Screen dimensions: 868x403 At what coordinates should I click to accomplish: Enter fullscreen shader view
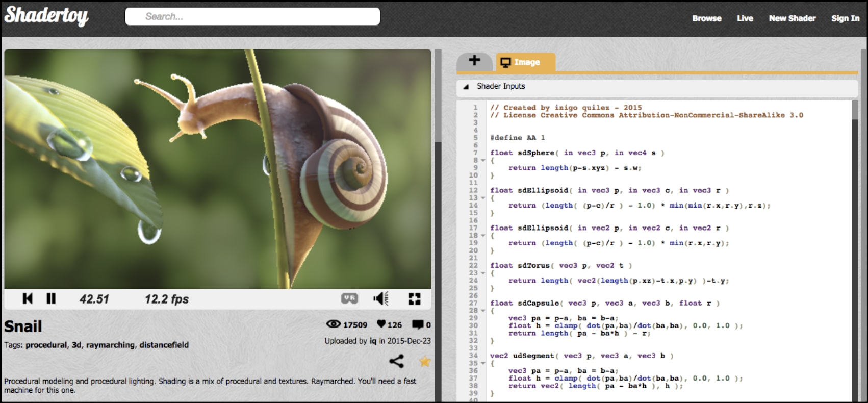point(414,299)
